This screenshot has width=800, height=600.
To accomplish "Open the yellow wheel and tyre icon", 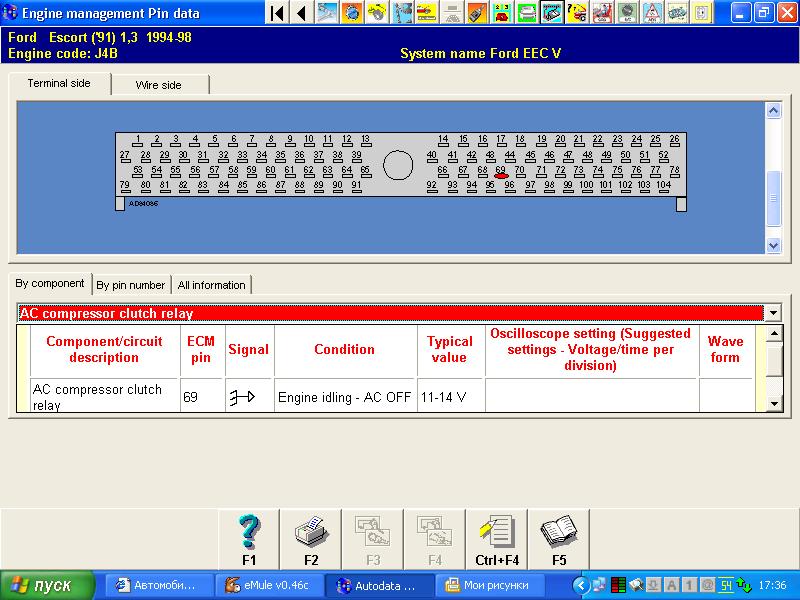I will 377,13.
